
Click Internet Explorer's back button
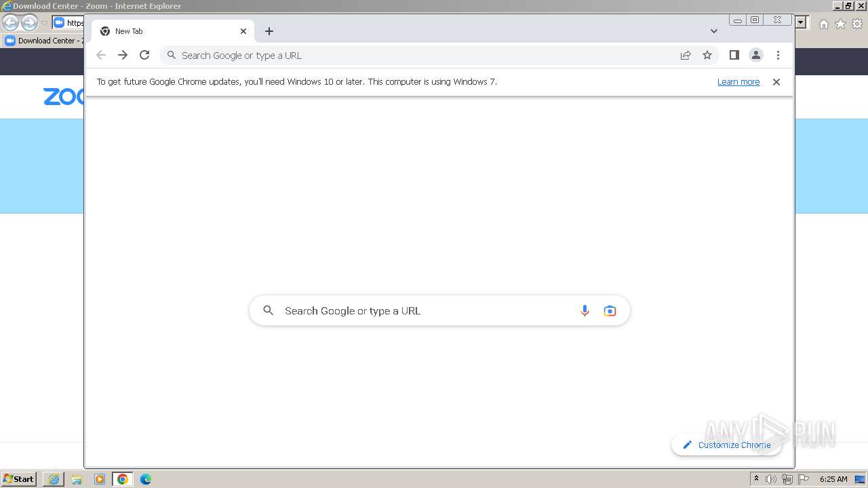[10, 23]
